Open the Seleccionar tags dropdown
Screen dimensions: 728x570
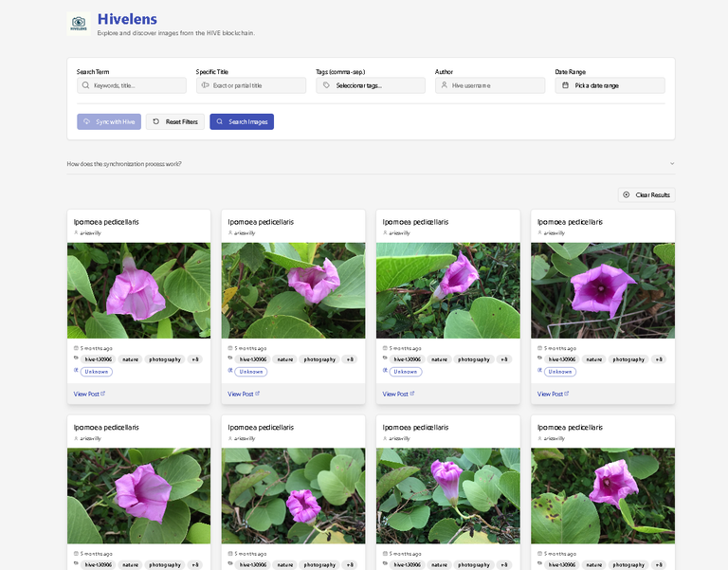pos(371,85)
